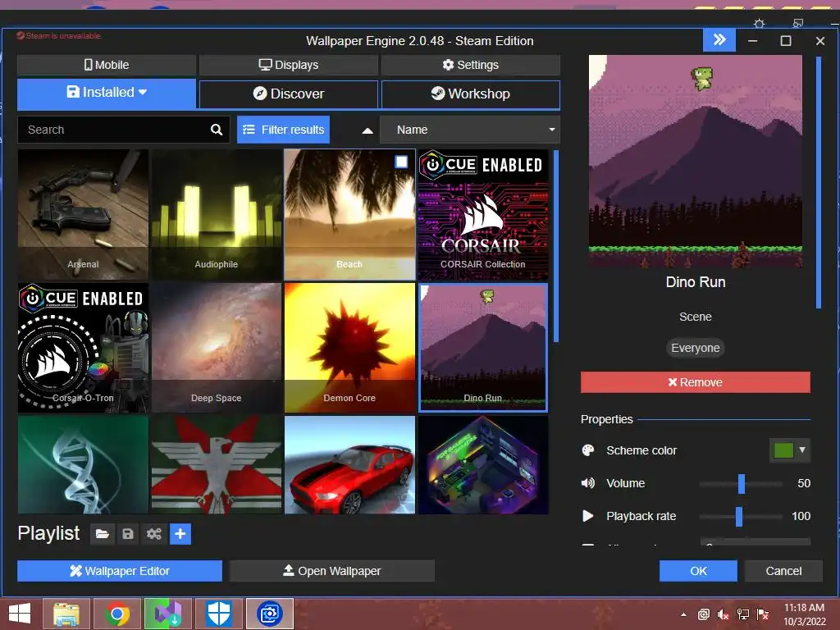Open the Workshop tab
The height and width of the screenshot is (630, 840).
click(x=470, y=94)
